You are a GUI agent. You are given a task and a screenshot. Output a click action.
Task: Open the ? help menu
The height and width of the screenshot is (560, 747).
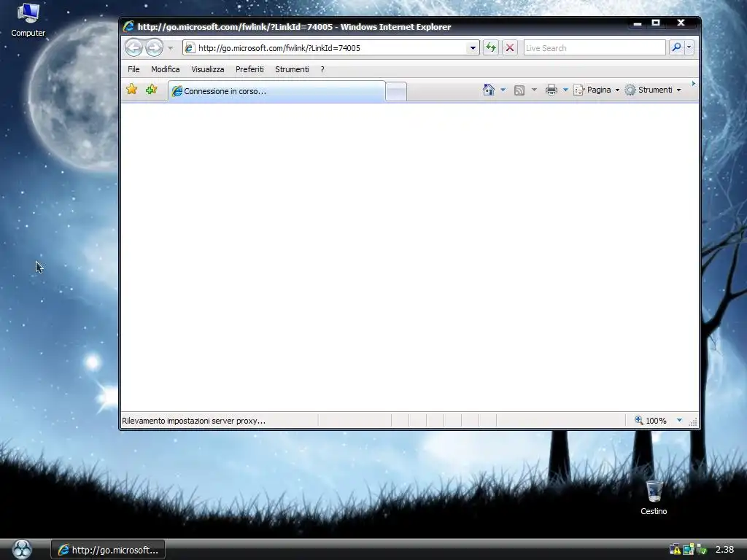pos(322,69)
